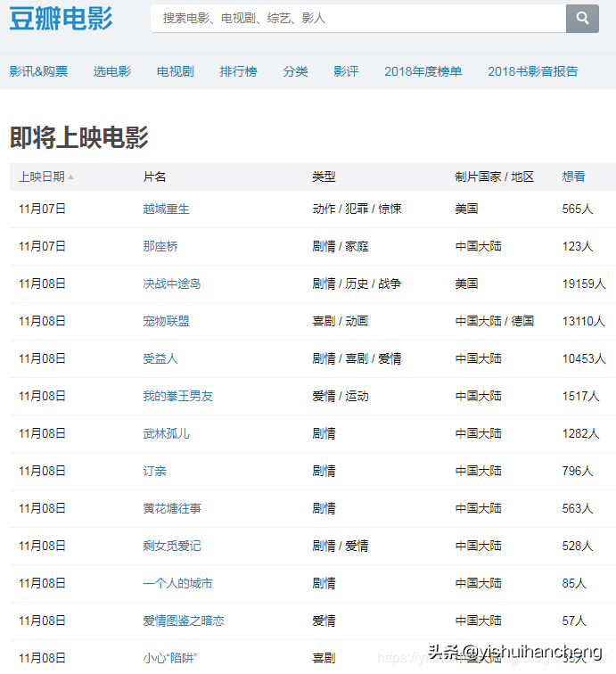Open the 分类 navigation item
The image size is (616, 674).
pyautogui.click(x=295, y=71)
